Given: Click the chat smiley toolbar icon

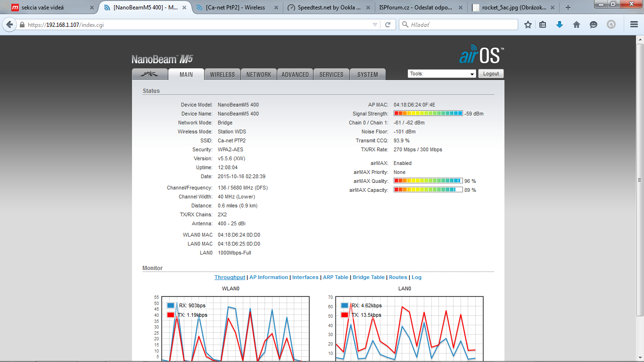Looking at the screenshot, I should [x=594, y=25].
